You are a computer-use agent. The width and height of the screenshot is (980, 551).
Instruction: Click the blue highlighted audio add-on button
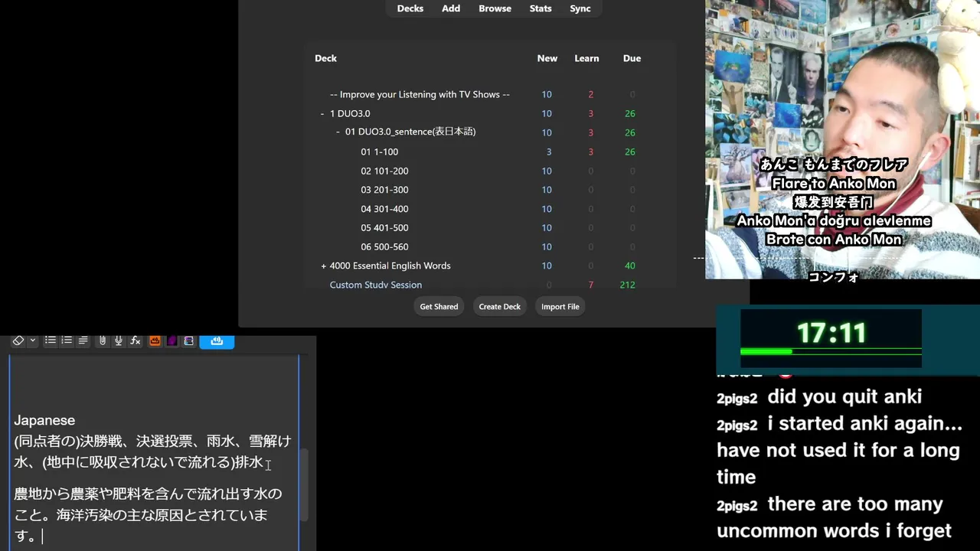pos(217,341)
